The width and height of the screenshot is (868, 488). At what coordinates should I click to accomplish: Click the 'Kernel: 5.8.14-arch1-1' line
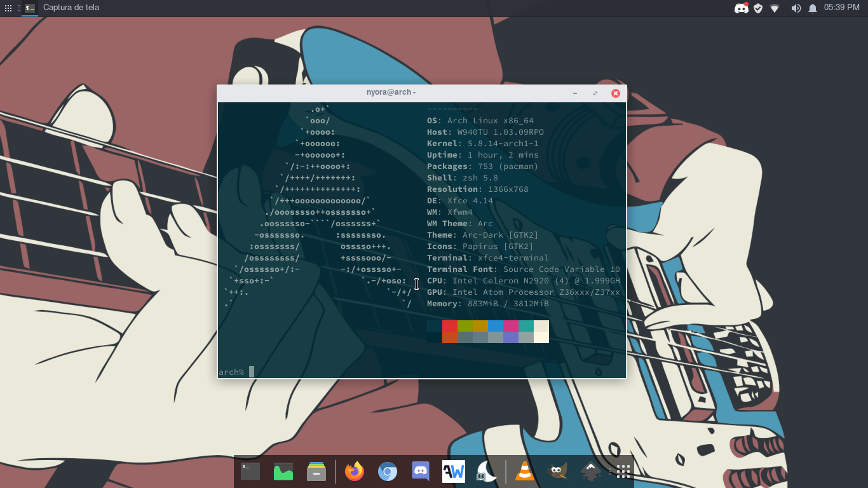483,144
